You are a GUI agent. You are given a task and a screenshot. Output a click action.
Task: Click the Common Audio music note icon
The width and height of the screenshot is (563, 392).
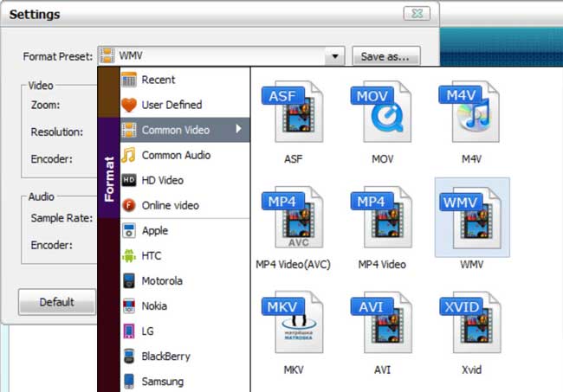[x=128, y=155]
